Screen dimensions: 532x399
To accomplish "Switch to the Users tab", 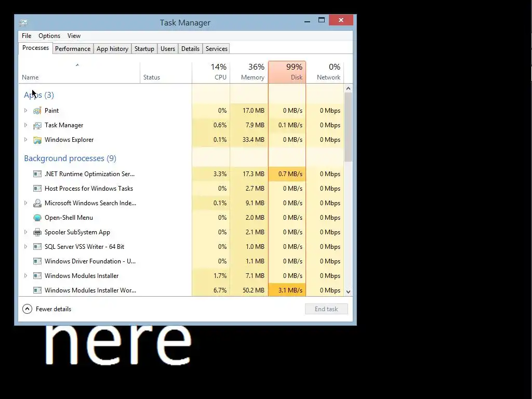I will (x=168, y=49).
